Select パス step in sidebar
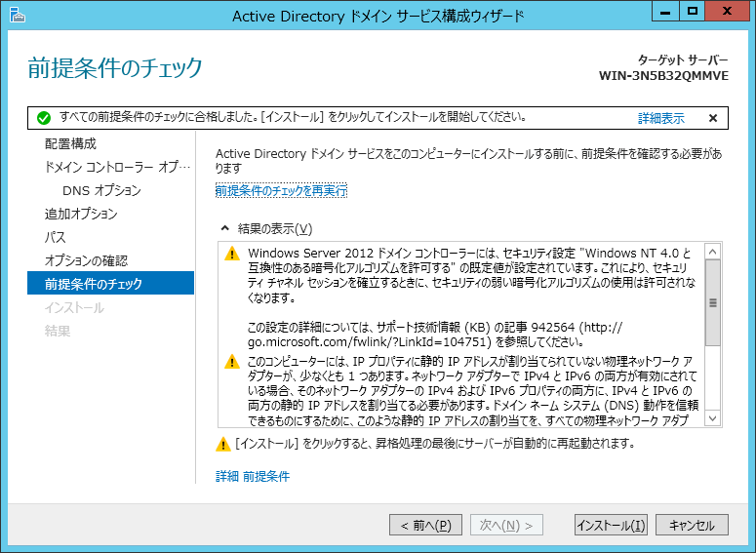 click(55, 237)
